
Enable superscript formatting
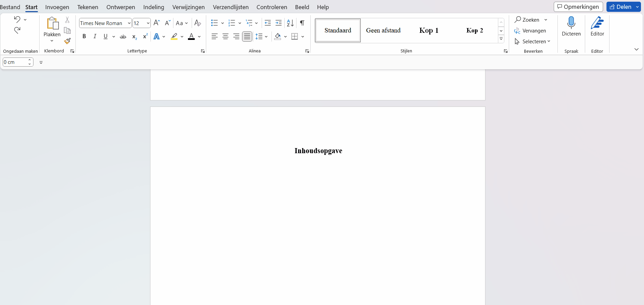click(145, 36)
